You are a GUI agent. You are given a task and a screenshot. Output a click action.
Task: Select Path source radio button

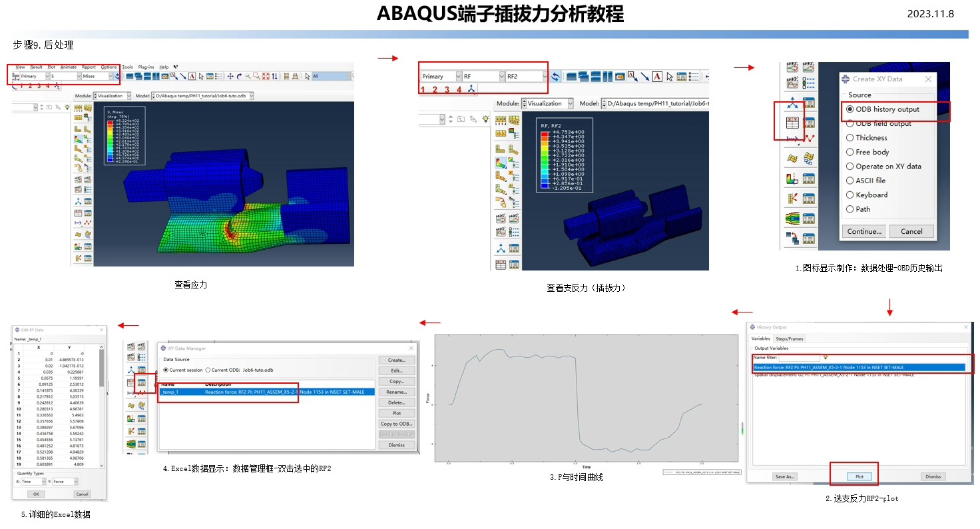coord(850,209)
